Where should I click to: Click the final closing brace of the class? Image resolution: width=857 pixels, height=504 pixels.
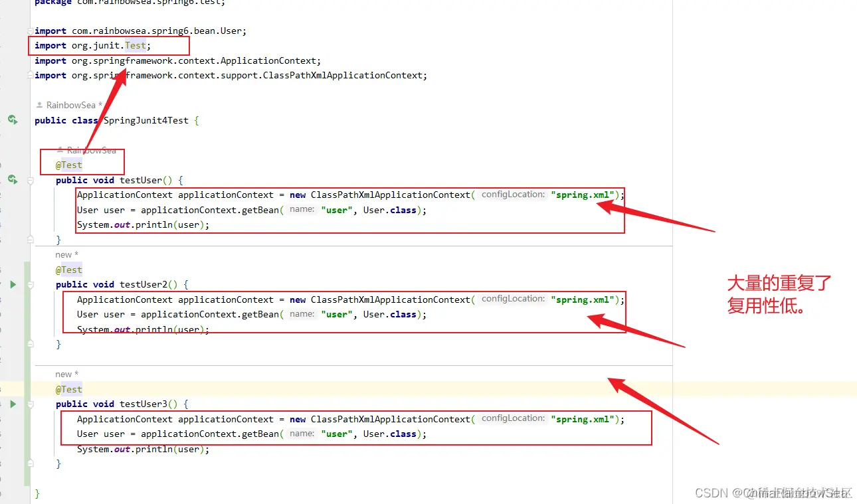point(37,493)
